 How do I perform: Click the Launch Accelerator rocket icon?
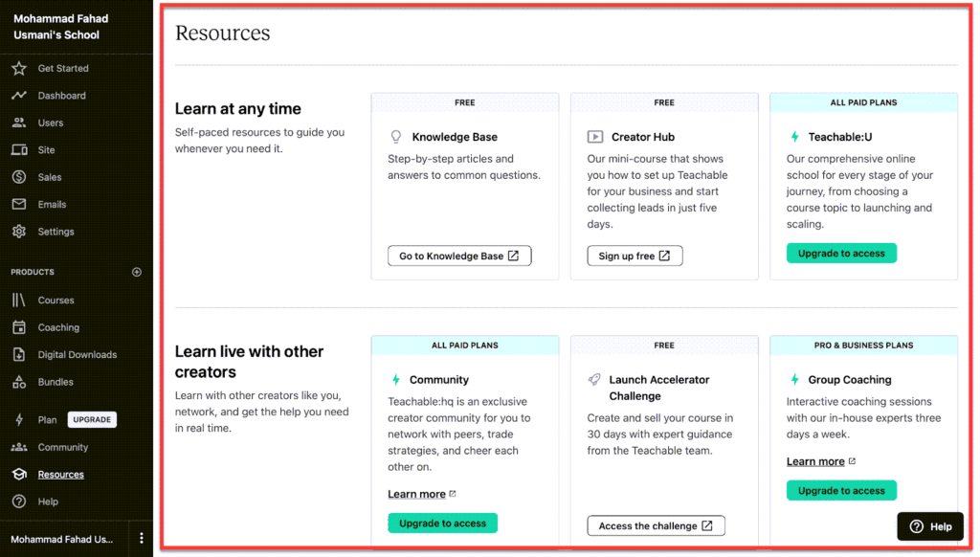tap(593, 379)
